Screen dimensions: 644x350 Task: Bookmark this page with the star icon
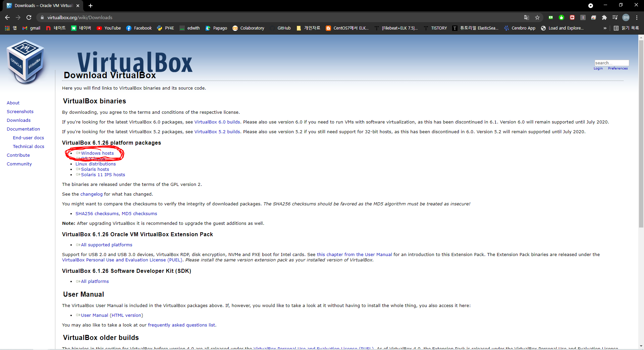pos(537,17)
